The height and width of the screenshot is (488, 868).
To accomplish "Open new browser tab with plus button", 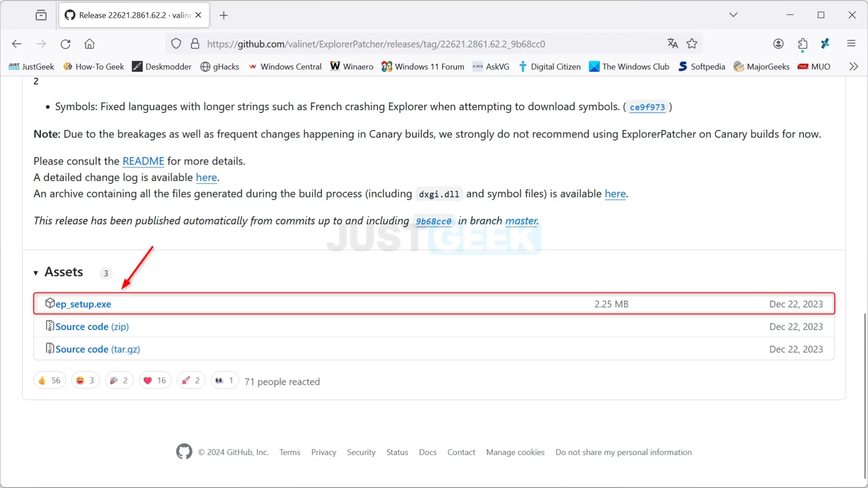I will coord(223,15).
